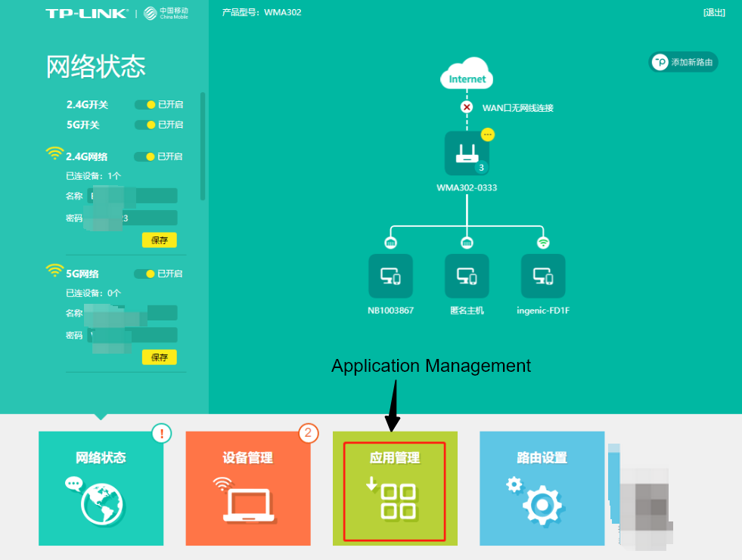Toggle the 2.4G开关 switch

[145, 104]
